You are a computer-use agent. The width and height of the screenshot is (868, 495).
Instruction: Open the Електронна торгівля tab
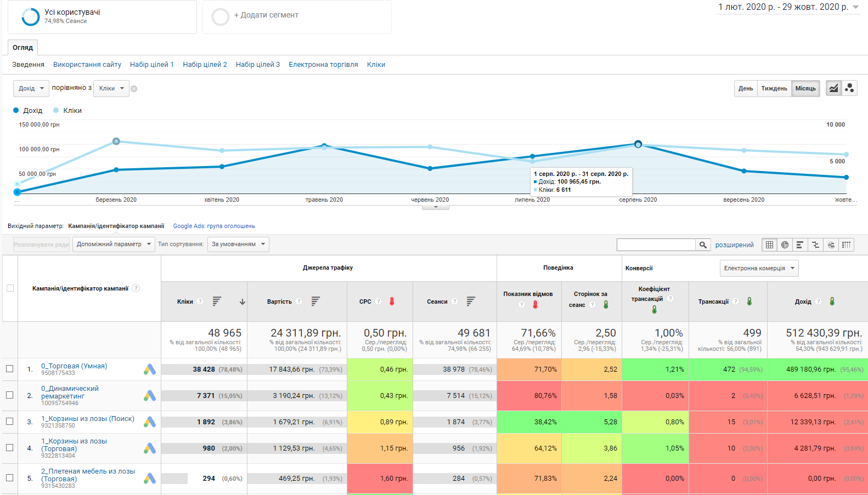pyautogui.click(x=323, y=65)
